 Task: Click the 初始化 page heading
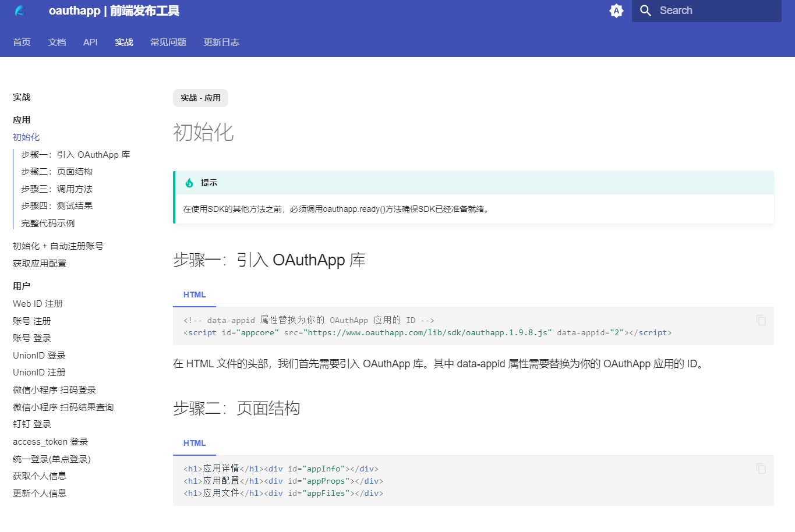tap(203, 133)
